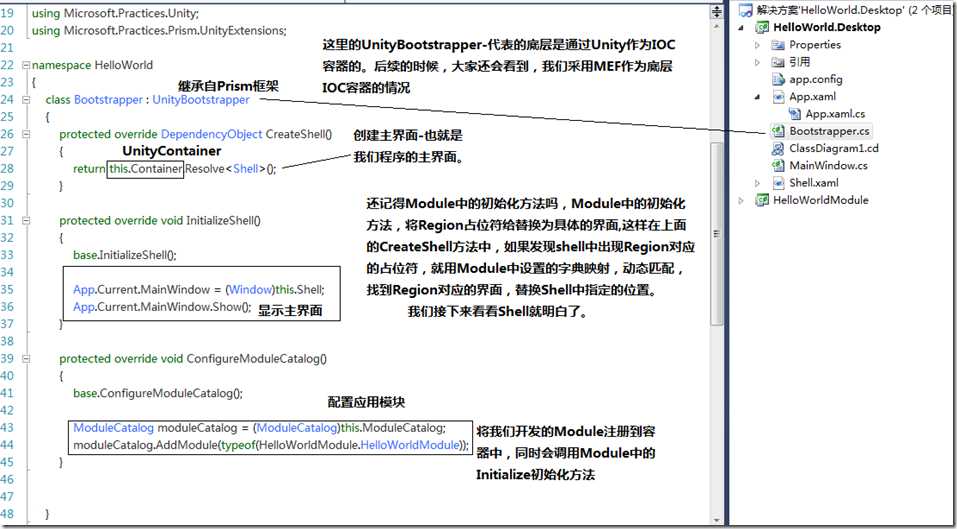
Task: Click line number 46 in margin
Action: click(7, 480)
